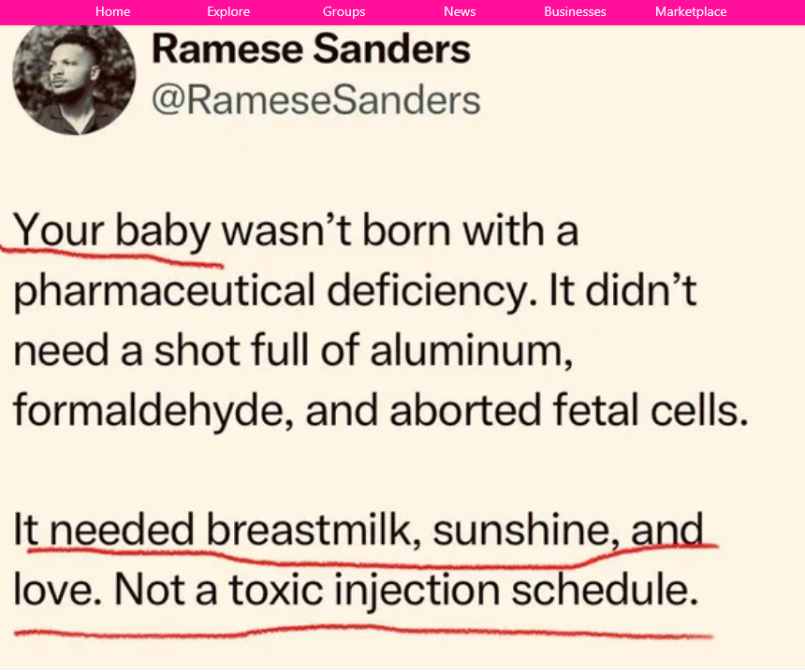This screenshot has height=672, width=805.
Task: Switch to the News section
Action: click(x=460, y=11)
